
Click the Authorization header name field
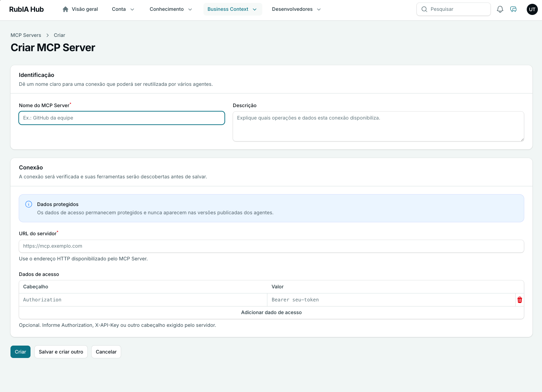143,300
